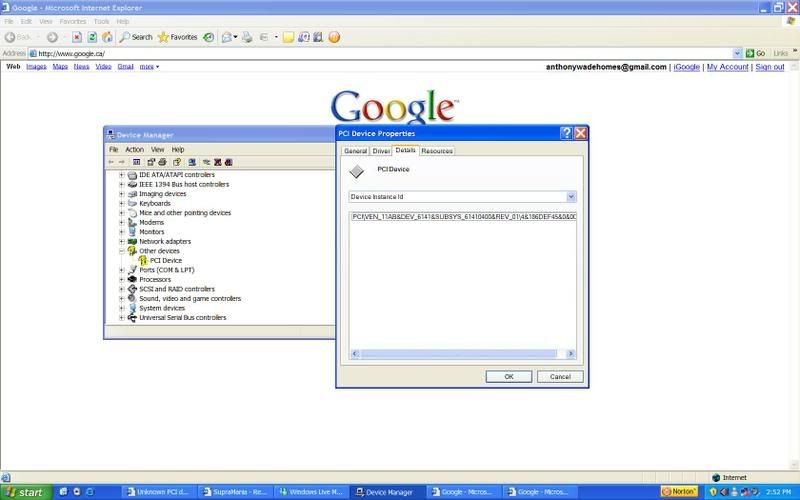Click the horizontal scrollbar in the Details value box
This screenshot has height=500, width=800.
pyautogui.click(x=459, y=354)
